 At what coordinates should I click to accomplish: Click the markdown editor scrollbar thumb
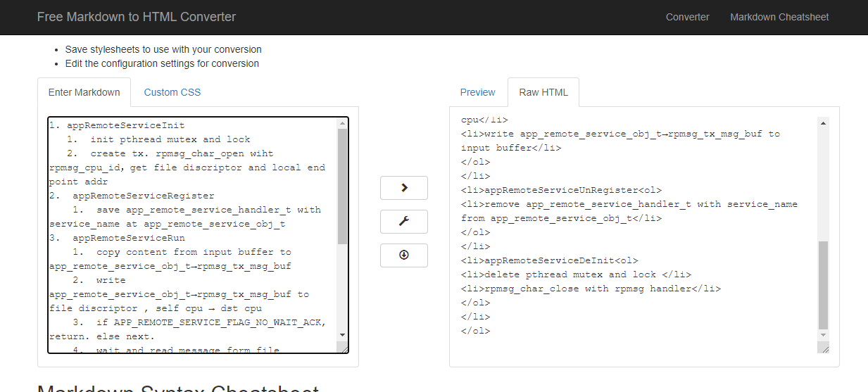tap(342, 186)
